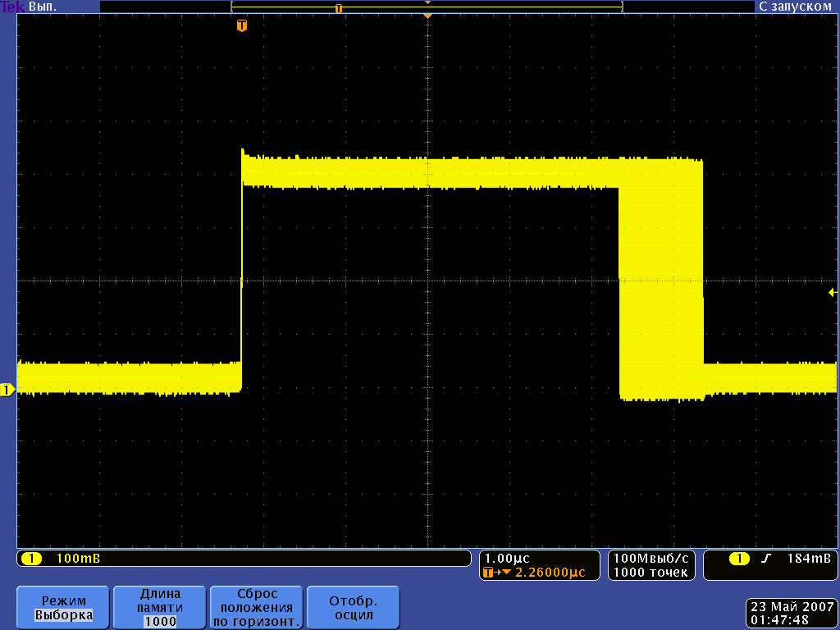The height and width of the screenshot is (630, 840).
Task: Click the yellow channel 1 badge beside 100mB
Action: (x=31, y=559)
